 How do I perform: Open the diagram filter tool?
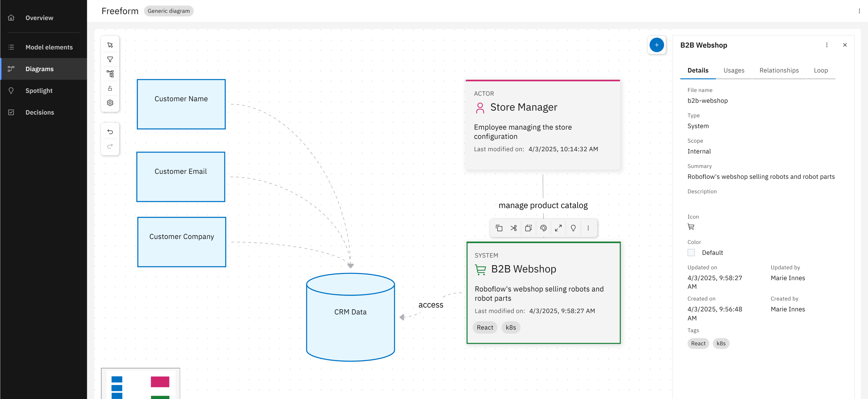coord(110,59)
